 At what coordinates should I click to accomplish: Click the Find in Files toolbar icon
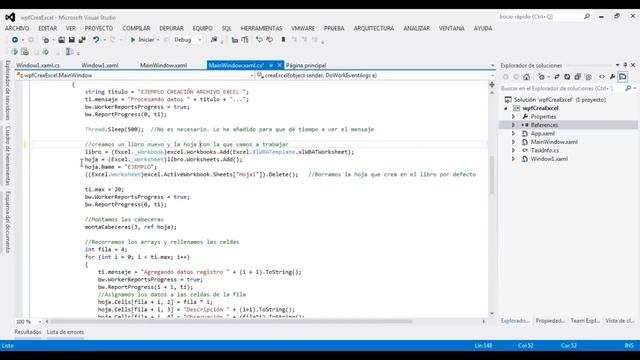(x=213, y=40)
